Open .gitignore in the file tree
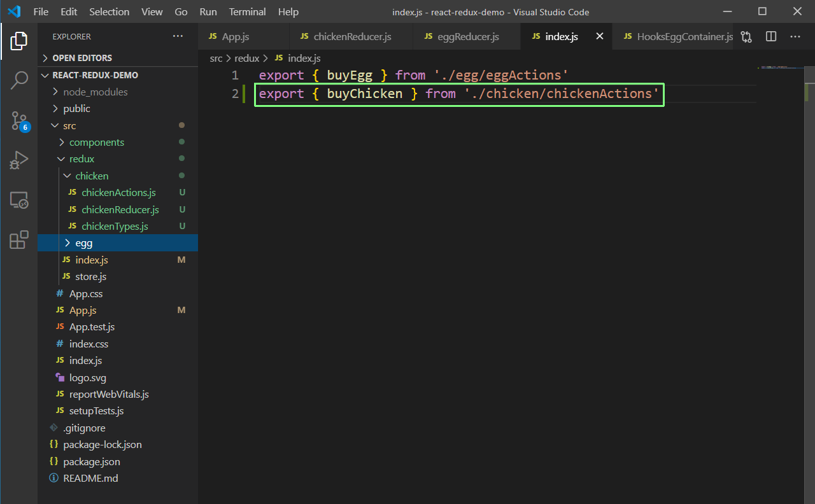The width and height of the screenshot is (815, 504). 118,428
